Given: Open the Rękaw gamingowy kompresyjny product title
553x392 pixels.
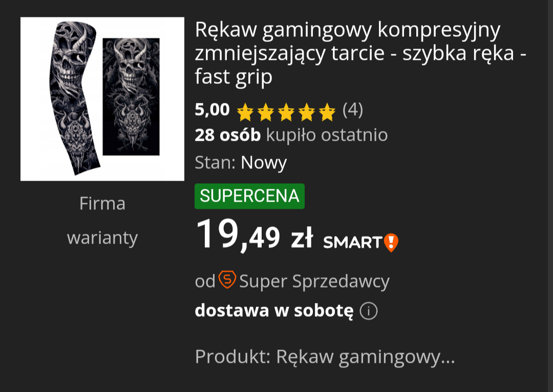Looking at the screenshot, I should [360, 53].
